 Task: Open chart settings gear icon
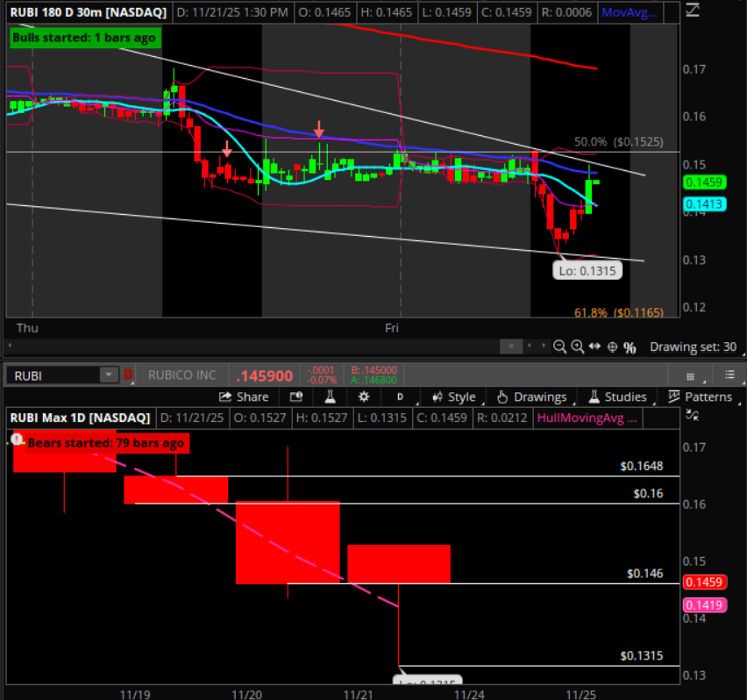click(x=364, y=396)
